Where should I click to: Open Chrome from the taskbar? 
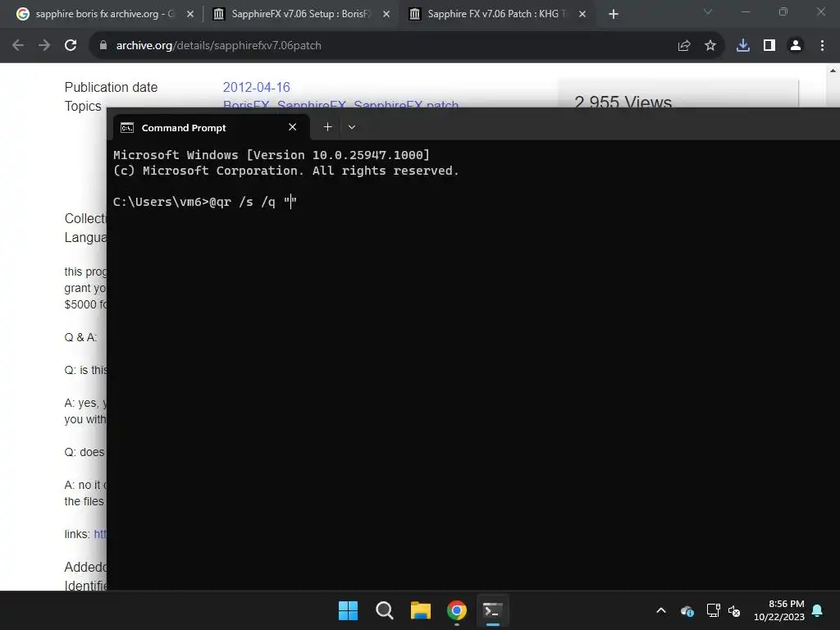(456, 610)
